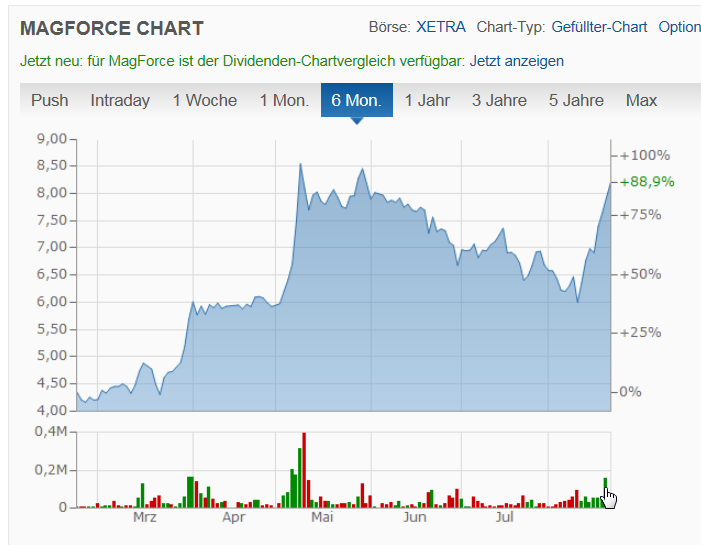Click the Mrz month label

[x=145, y=517]
